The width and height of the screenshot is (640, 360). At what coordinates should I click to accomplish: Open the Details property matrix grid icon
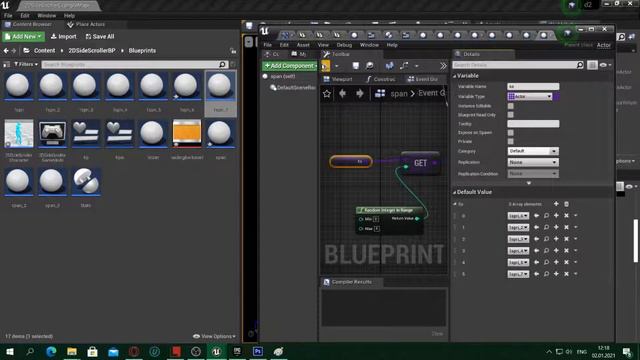pyautogui.click(x=592, y=65)
